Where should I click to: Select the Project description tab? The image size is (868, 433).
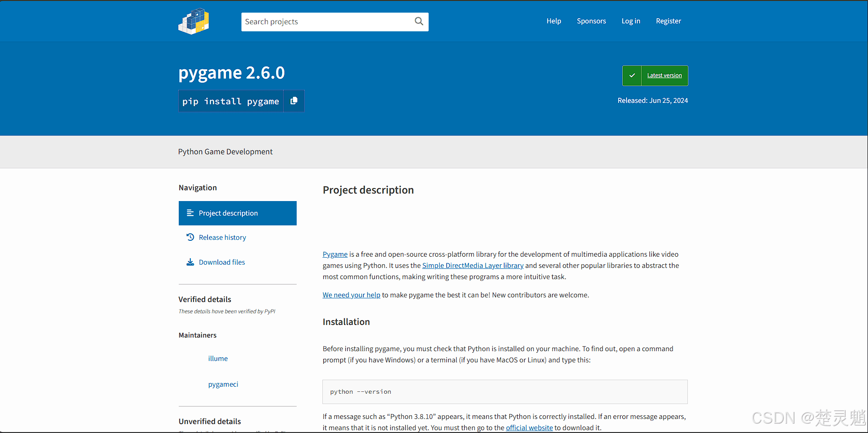pyautogui.click(x=228, y=213)
